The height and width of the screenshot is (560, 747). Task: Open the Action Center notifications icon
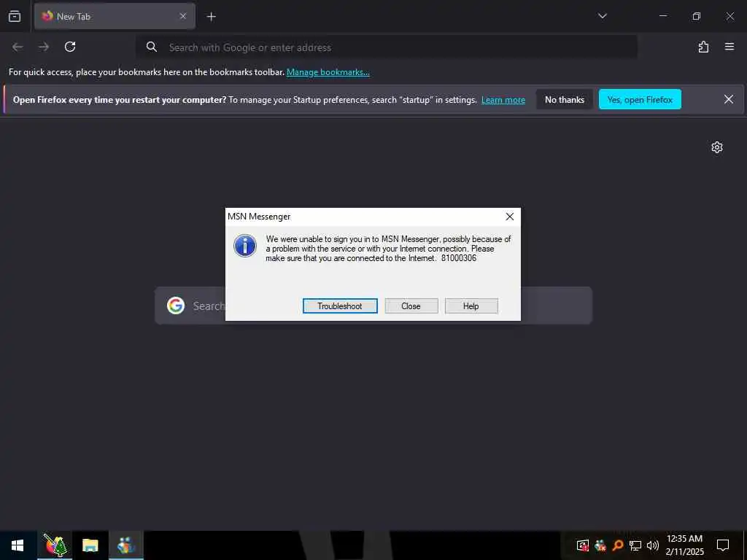click(723, 545)
